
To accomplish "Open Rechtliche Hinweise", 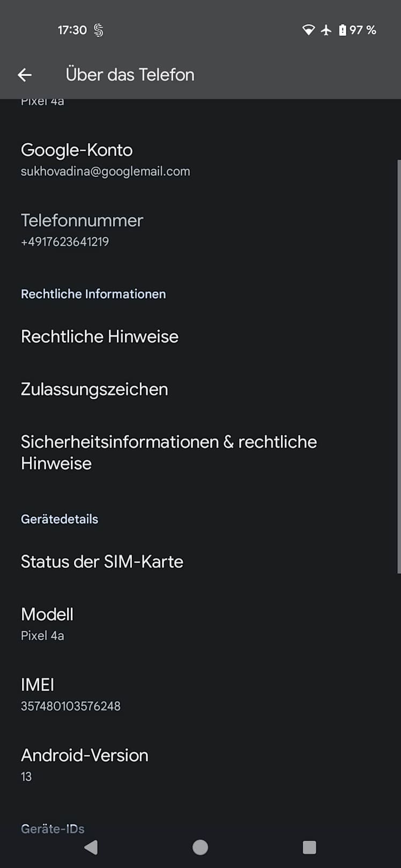I will (100, 336).
